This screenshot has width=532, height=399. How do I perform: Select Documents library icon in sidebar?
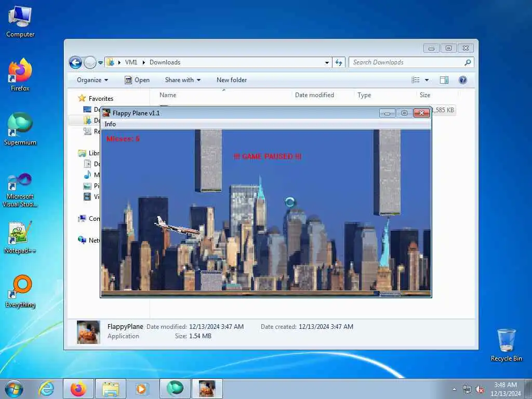[87, 164]
